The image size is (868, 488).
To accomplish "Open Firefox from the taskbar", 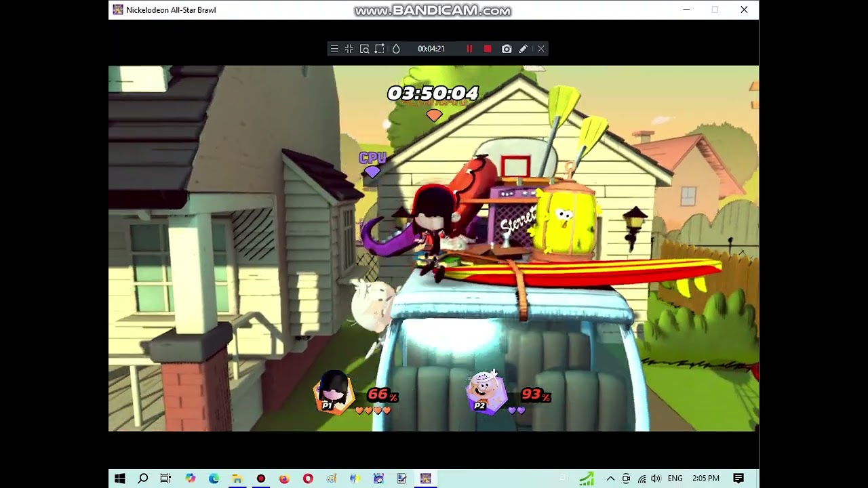I will click(x=284, y=479).
